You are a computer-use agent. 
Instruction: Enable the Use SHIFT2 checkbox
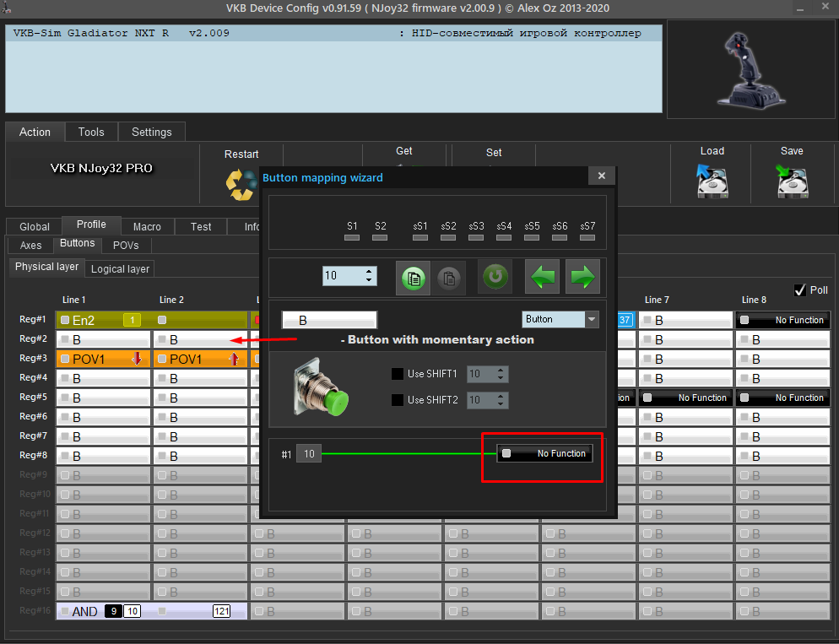pos(398,399)
